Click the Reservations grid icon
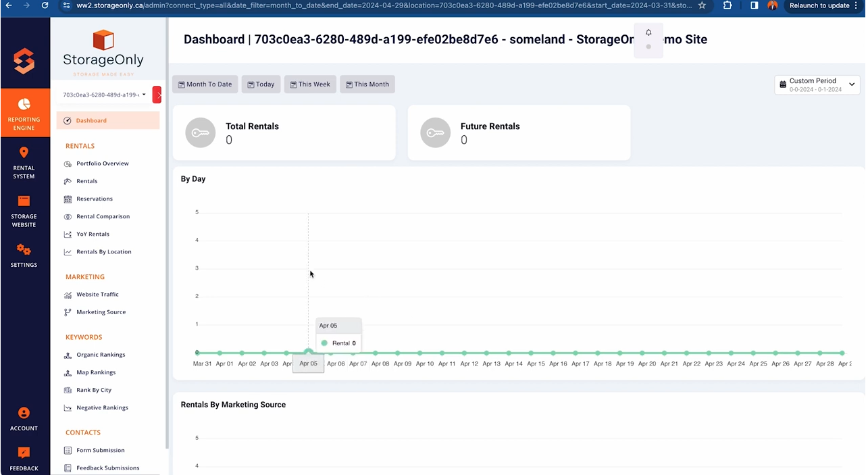This screenshot has height=475, width=868. coord(68,199)
